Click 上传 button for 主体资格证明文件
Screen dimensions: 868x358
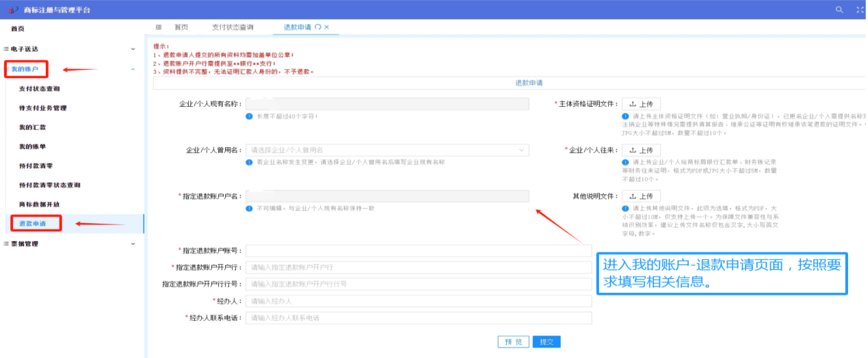pos(641,104)
